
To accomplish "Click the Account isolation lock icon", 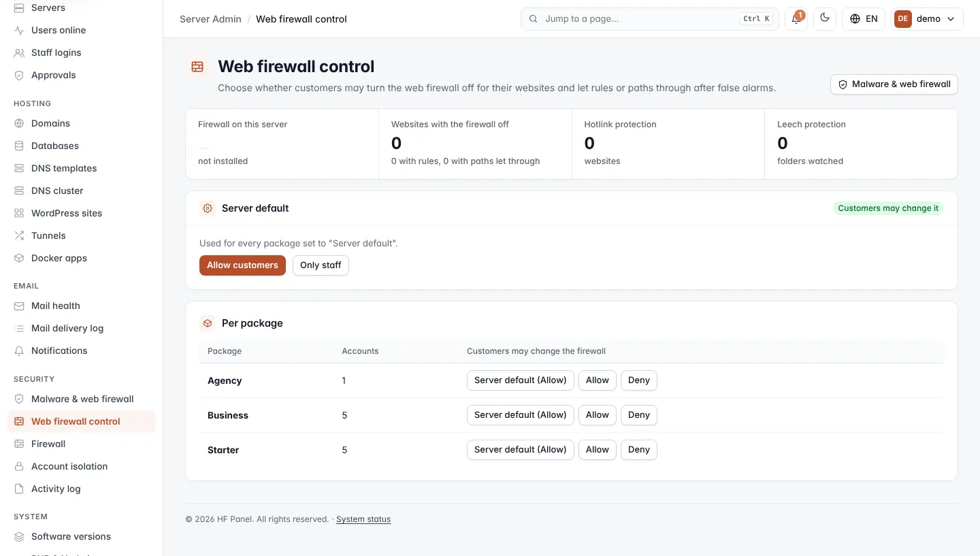I will [19, 466].
